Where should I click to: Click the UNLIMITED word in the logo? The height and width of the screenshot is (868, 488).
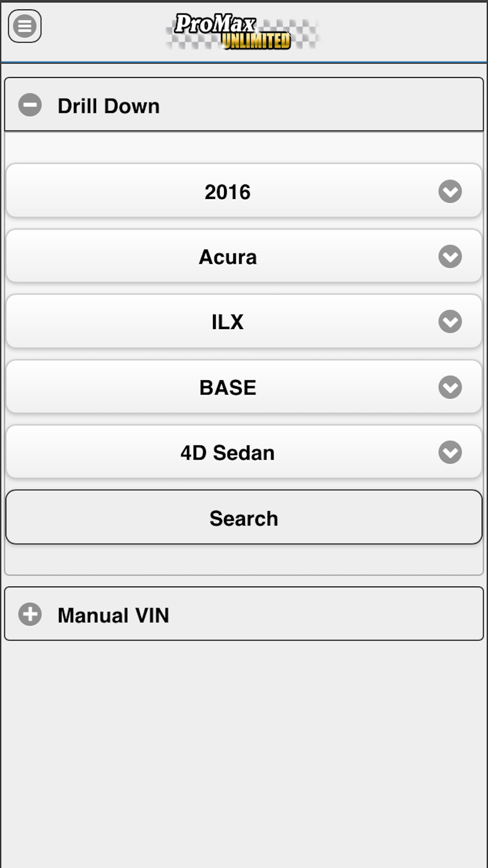click(257, 41)
